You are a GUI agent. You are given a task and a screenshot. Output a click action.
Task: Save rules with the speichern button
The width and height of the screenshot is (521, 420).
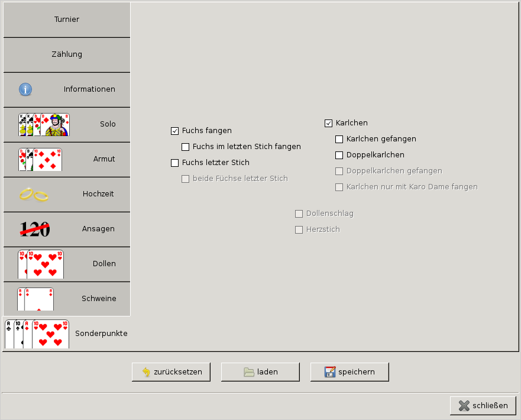[x=350, y=372]
